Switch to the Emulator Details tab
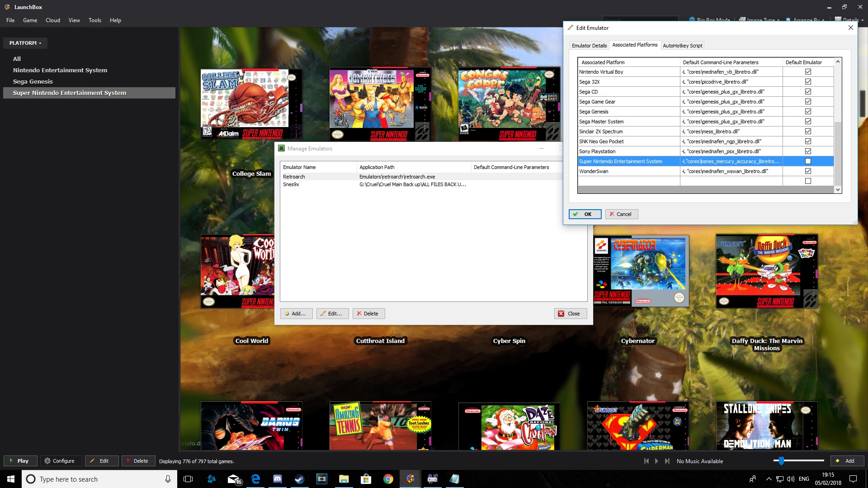Screen dimensions: 868x488 coord(589,46)
